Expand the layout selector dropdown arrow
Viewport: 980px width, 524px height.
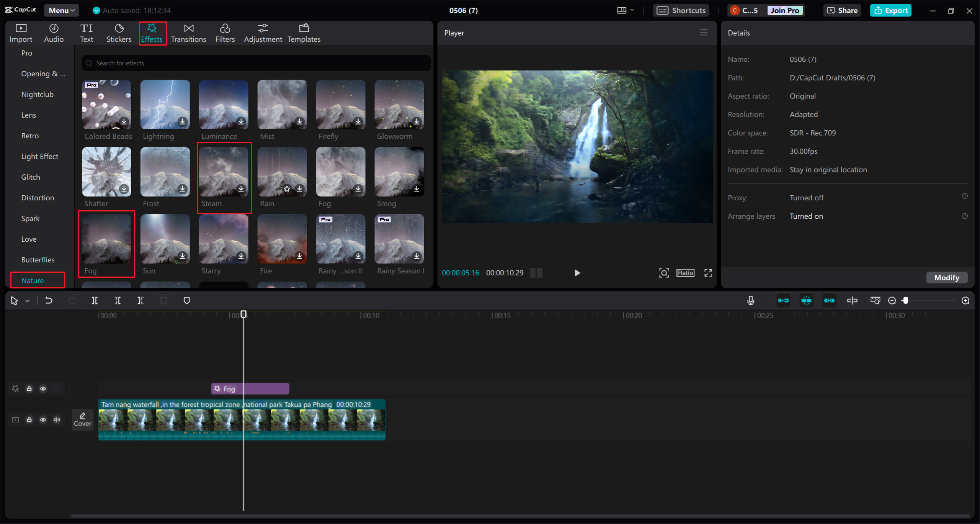632,10
